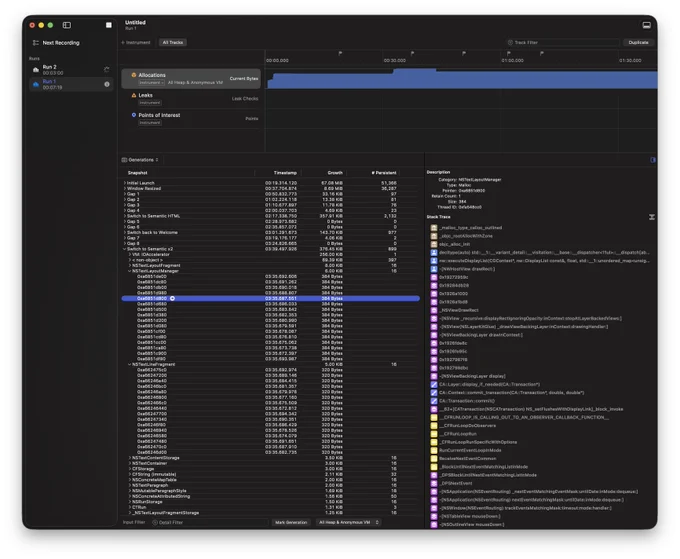This screenshot has height=559, width=680.
Task: Select the All Tracks tab
Action: [173, 42]
